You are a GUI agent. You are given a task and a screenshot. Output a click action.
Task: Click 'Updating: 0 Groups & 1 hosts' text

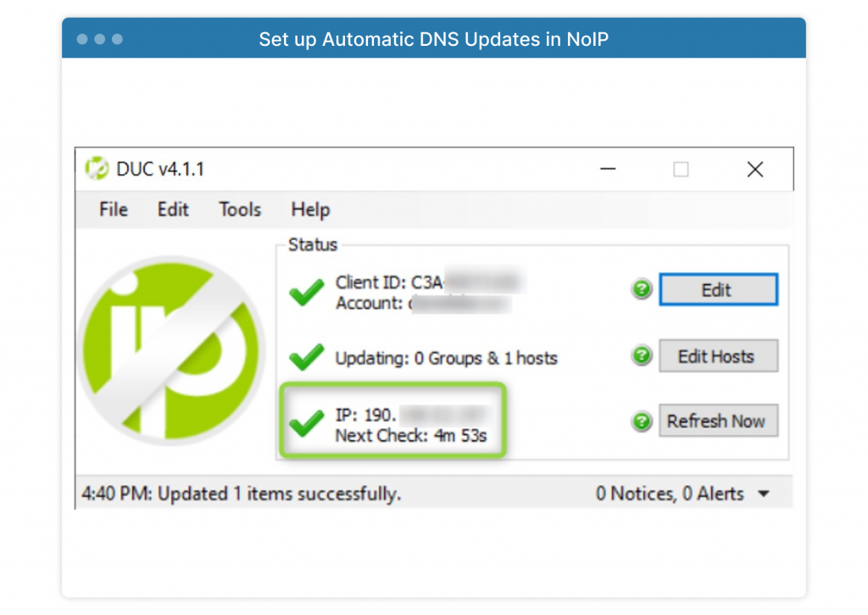[446, 359]
